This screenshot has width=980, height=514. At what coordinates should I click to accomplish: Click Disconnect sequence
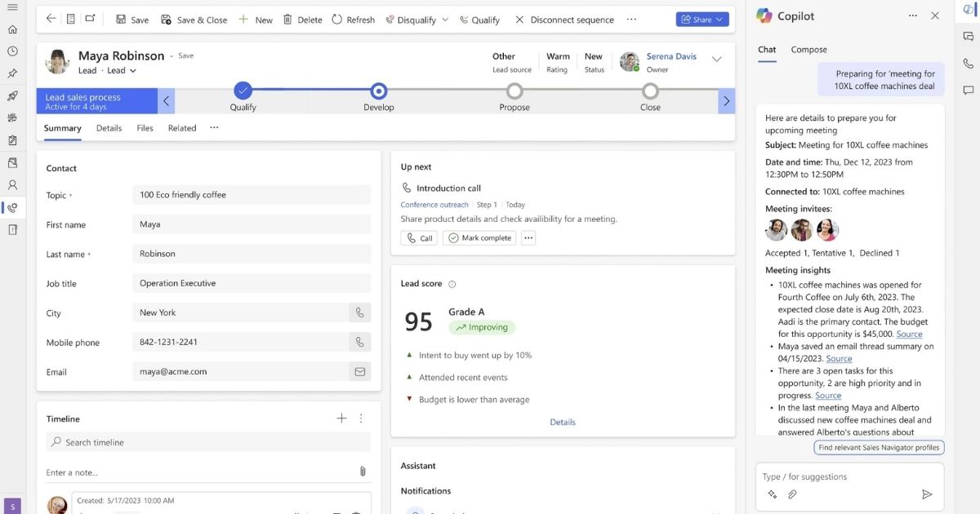click(x=564, y=20)
